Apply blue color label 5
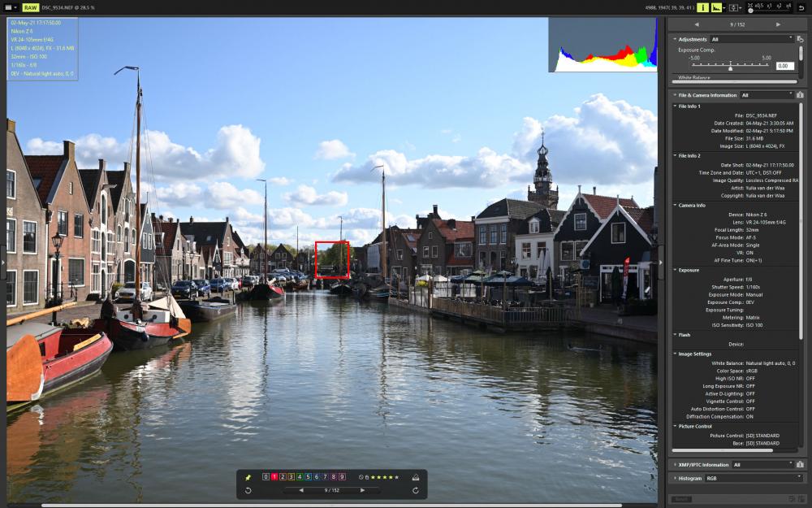Image resolution: width=812 pixels, height=508 pixels. (x=308, y=477)
